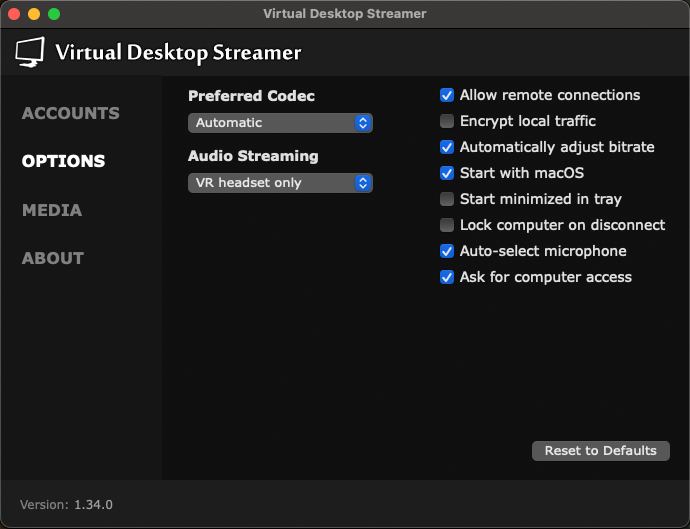Click the Virtual Desktop monitor logo icon
The image size is (690, 529).
(x=29, y=52)
